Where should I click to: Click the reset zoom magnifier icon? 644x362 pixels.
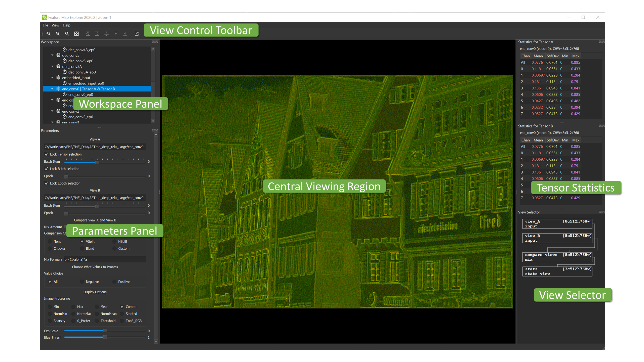pos(49,33)
